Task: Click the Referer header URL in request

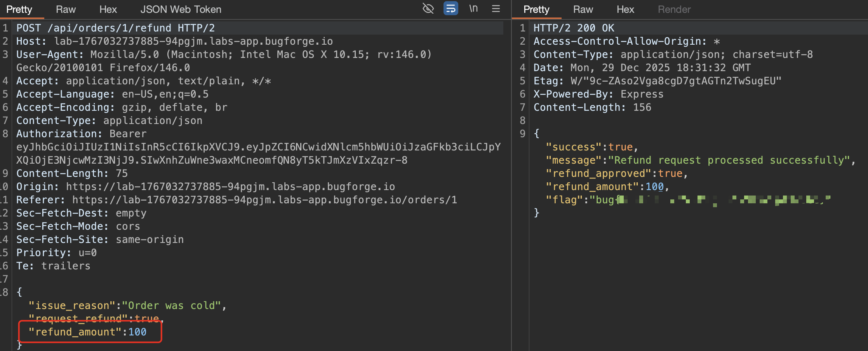Action: pyautogui.click(x=264, y=200)
